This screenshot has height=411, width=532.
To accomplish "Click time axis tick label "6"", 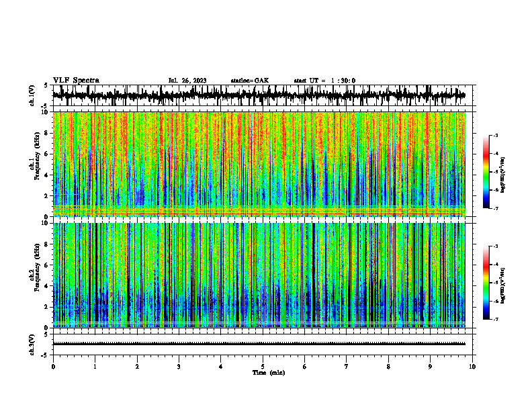I will (x=305, y=367).
